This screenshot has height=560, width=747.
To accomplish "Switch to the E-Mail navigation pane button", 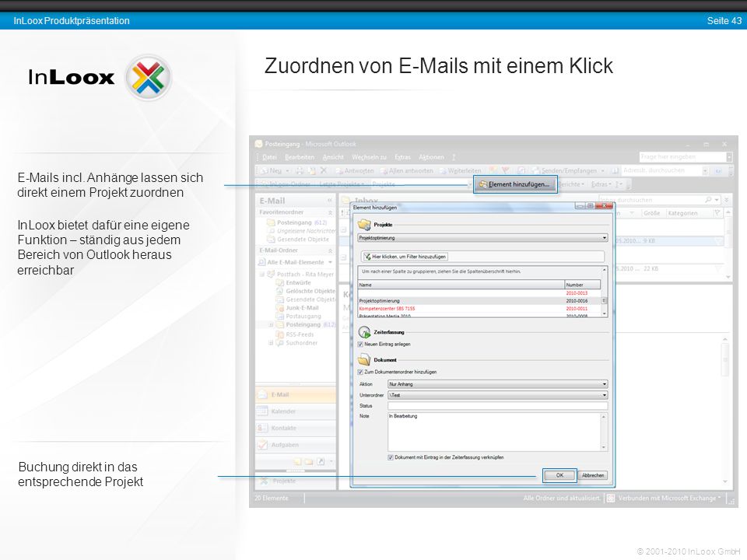I will coord(296,395).
